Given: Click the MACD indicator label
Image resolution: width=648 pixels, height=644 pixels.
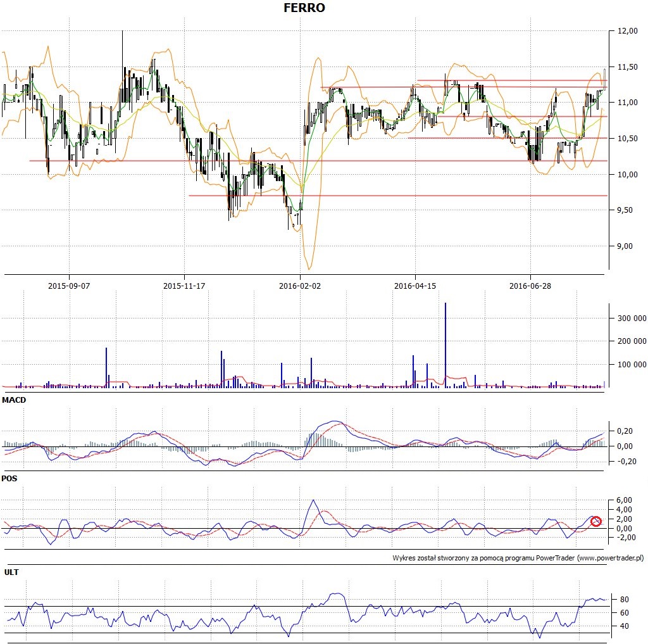Looking at the screenshot, I should 14,400.
